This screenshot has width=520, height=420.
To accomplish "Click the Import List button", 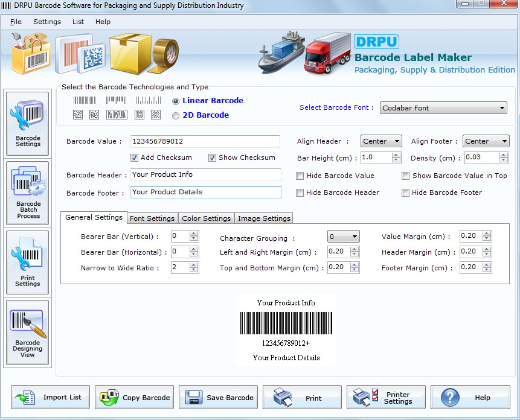I will (50, 398).
